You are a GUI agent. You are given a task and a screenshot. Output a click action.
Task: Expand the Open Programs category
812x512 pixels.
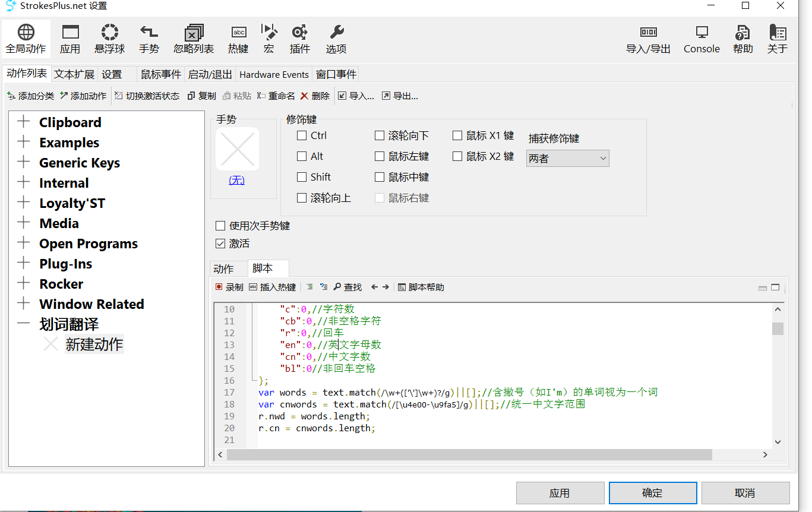(x=24, y=243)
